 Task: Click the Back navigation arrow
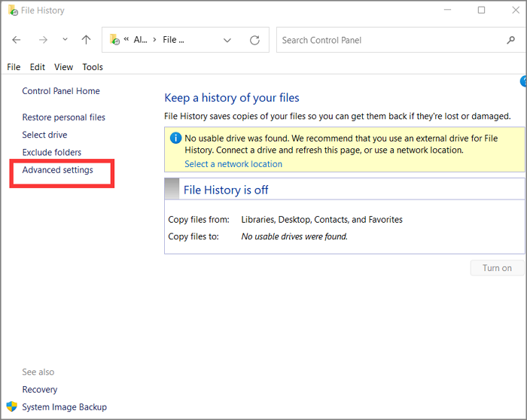coord(17,40)
